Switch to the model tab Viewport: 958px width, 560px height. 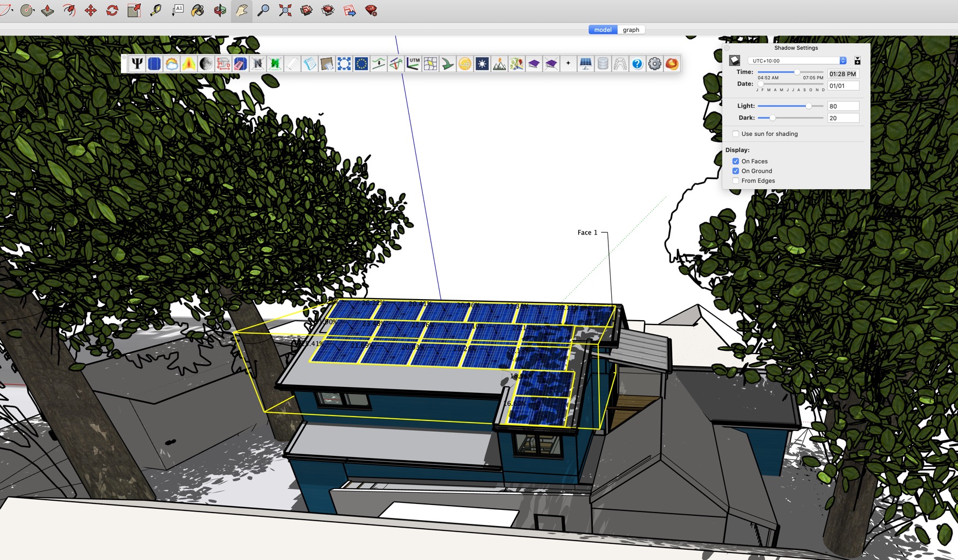(603, 30)
